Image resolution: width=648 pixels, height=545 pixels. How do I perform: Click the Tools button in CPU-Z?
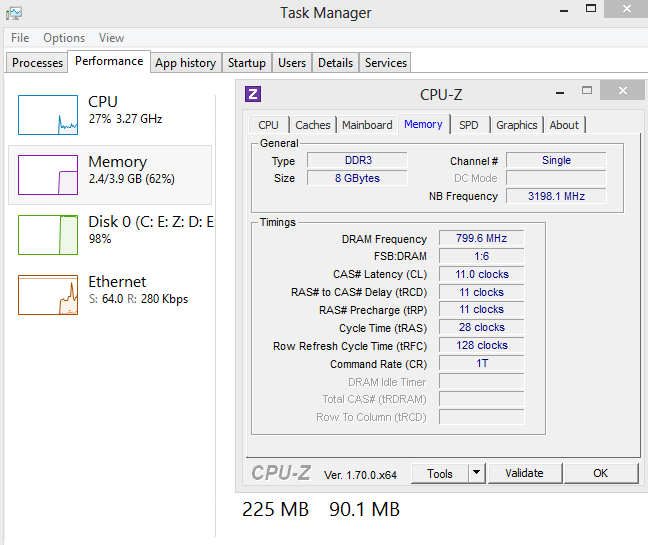(x=440, y=474)
